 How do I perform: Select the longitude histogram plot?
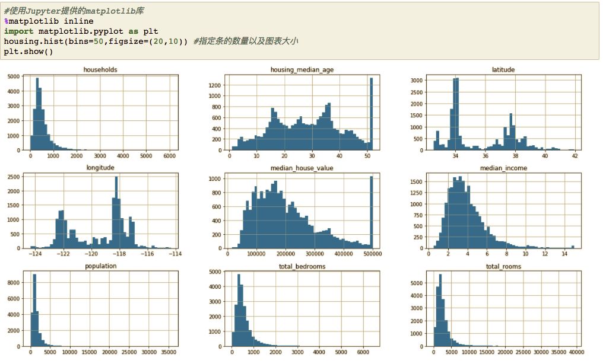100,211
